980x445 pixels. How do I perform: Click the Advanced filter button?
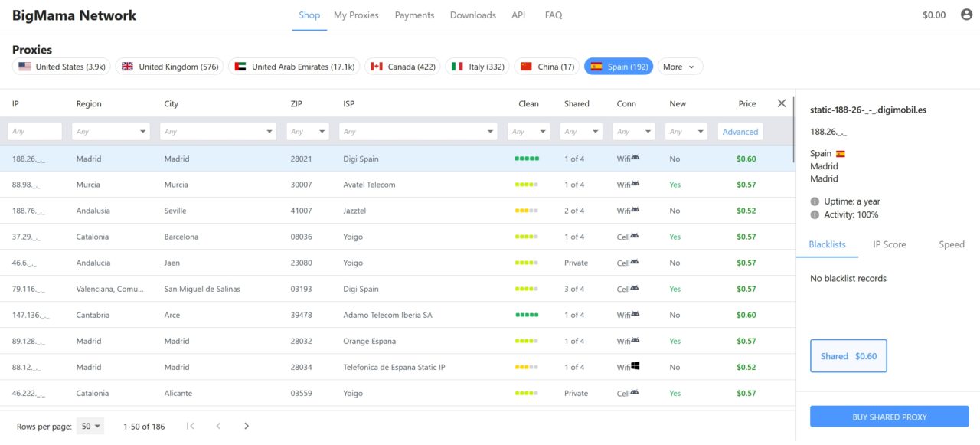point(740,131)
